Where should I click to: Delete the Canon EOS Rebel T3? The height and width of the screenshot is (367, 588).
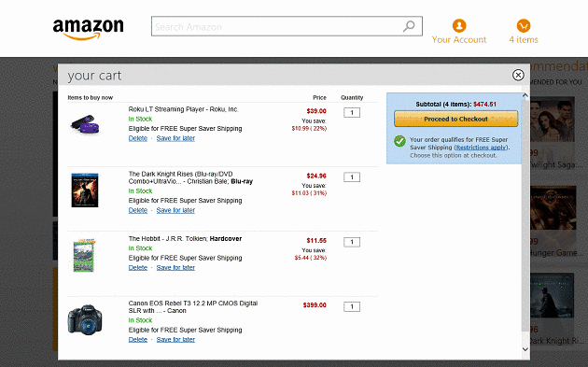pos(138,340)
